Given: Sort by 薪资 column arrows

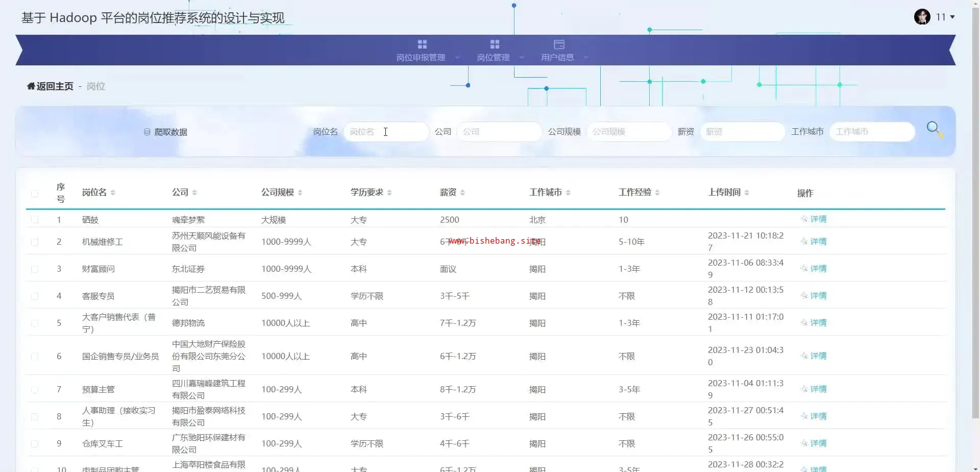Looking at the screenshot, I should (462, 193).
